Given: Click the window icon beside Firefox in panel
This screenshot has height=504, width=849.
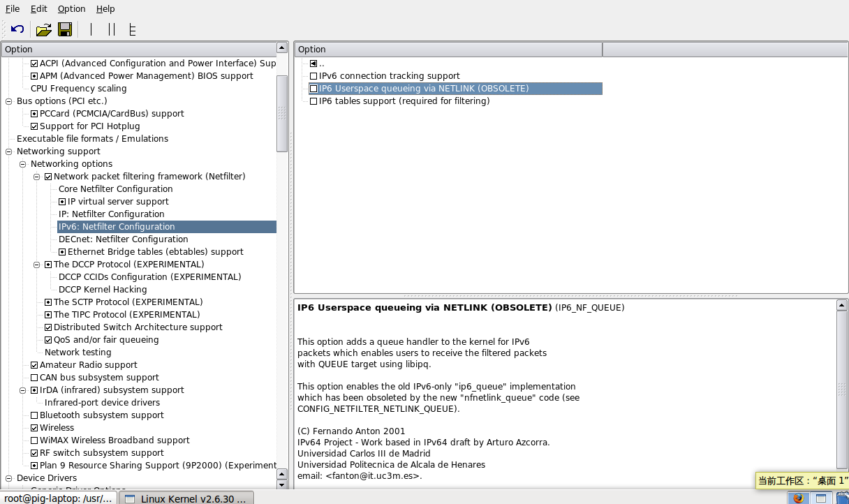Looking at the screenshot, I should click(x=821, y=498).
